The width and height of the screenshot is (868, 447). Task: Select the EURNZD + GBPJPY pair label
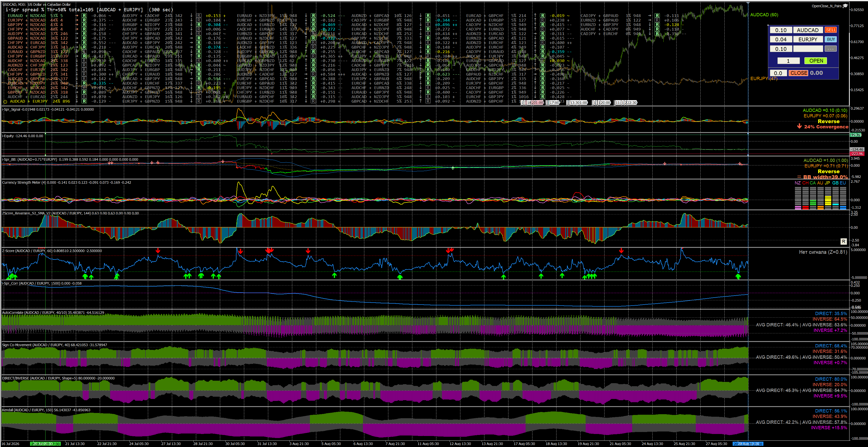599,25
